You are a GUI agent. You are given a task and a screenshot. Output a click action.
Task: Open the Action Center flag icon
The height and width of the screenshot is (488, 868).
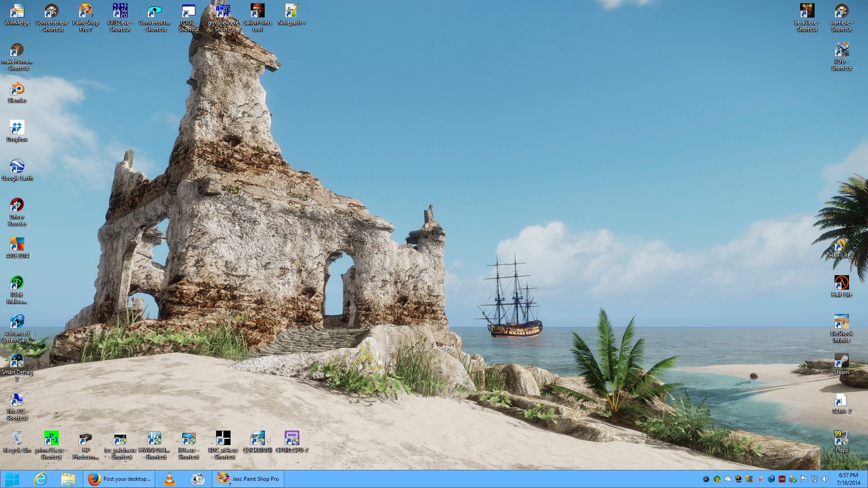click(804, 479)
